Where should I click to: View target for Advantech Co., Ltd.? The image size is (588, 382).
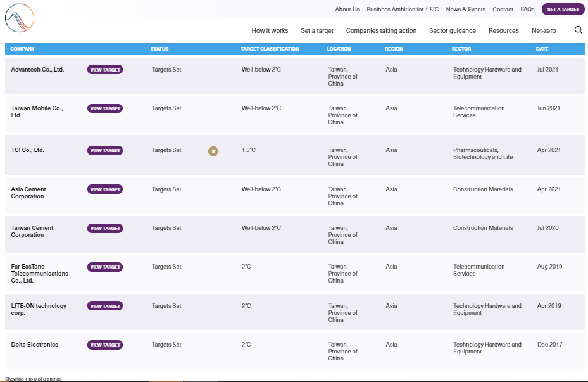point(105,70)
